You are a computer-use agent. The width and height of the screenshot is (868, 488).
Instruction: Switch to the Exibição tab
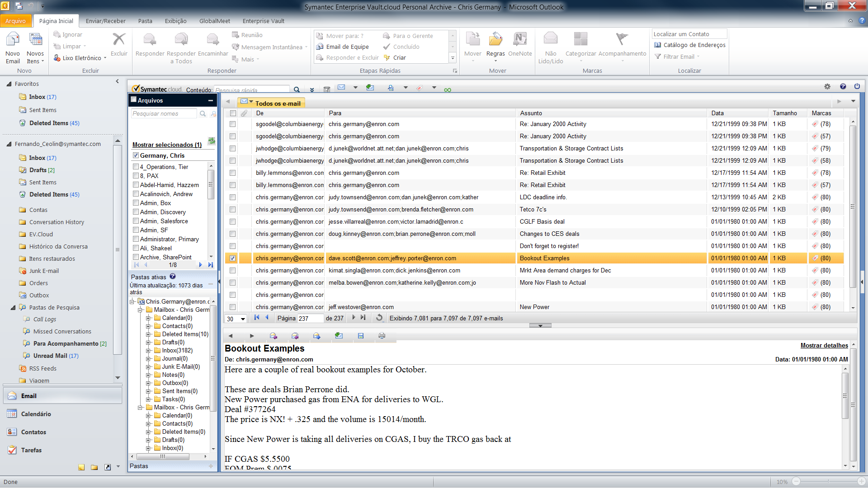175,21
